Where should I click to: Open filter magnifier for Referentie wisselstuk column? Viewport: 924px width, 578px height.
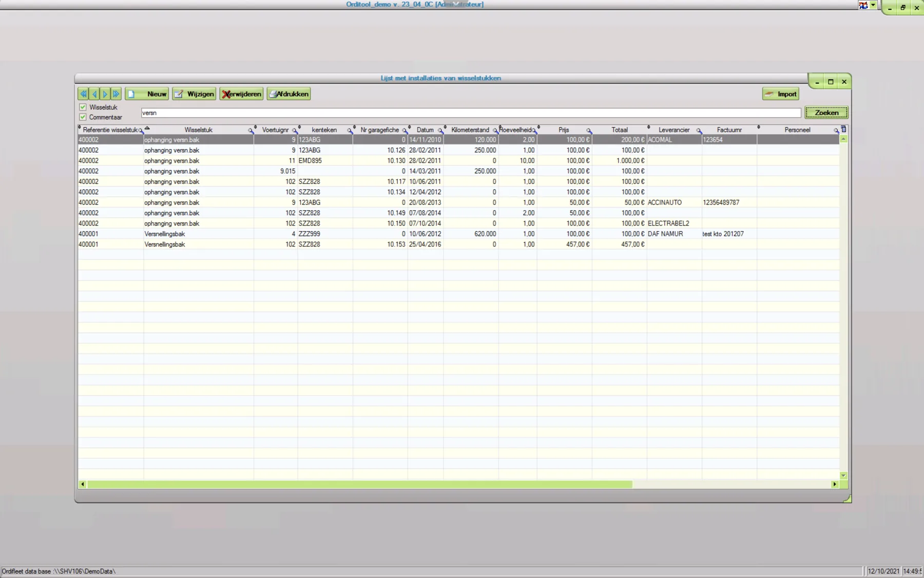tap(141, 131)
